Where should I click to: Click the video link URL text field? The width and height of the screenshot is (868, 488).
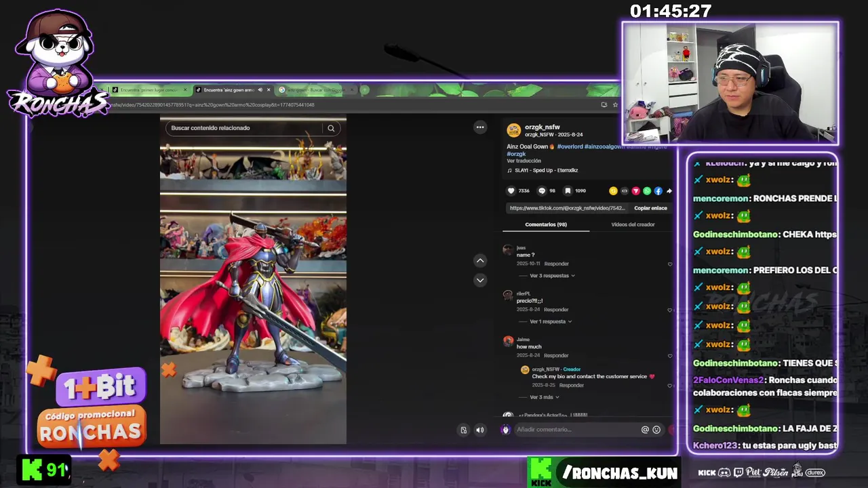[568, 208]
